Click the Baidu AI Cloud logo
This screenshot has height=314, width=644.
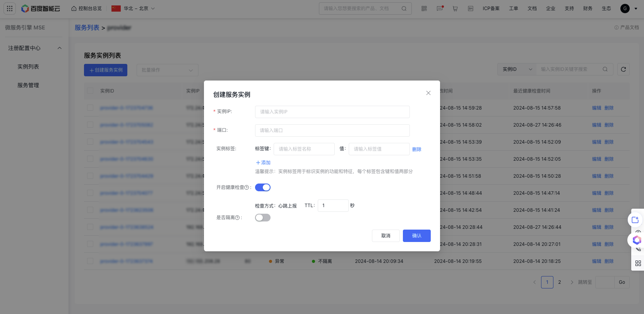click(x=41, y=9)
